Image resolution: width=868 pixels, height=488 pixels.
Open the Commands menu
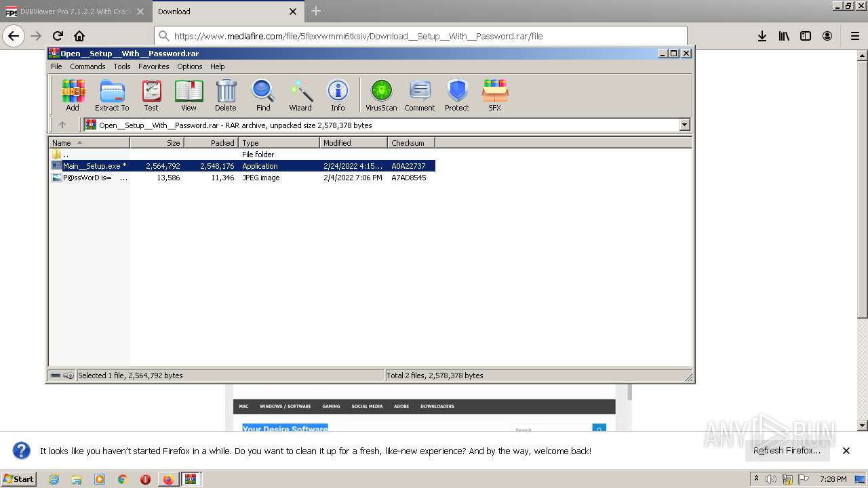coord(87,66)
